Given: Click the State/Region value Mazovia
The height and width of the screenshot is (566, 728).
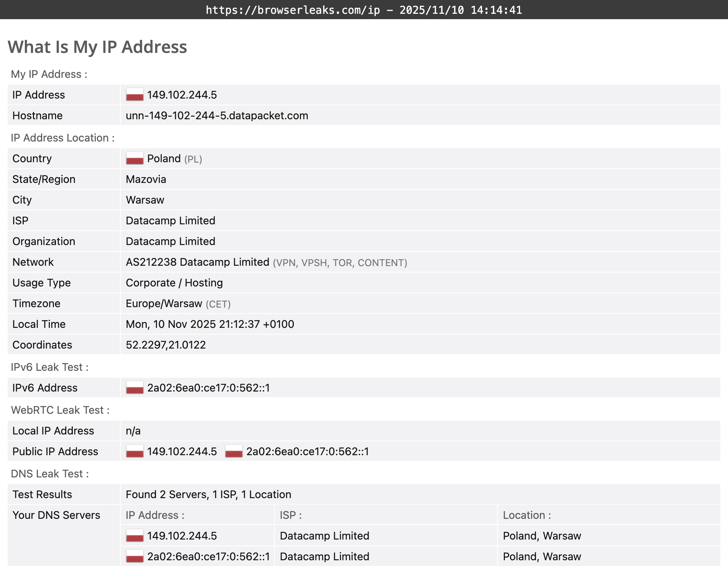Looking at the screenshot, I should tap(146, 179).
